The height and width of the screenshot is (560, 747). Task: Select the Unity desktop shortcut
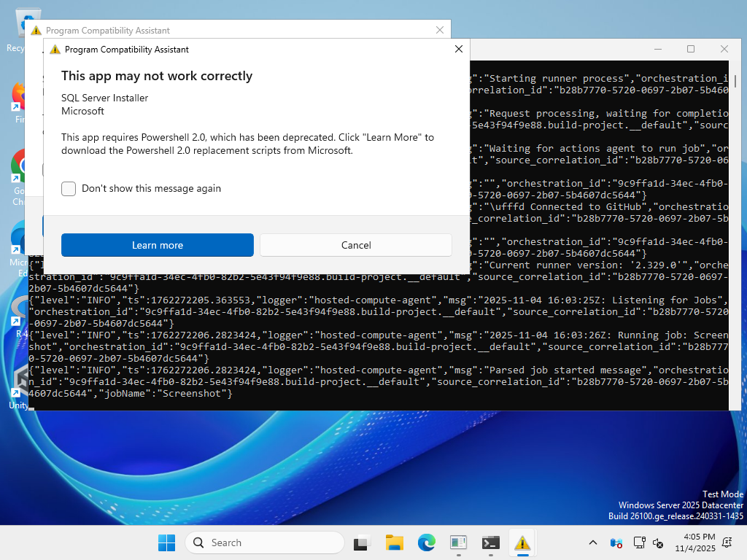(x=18, y=383)
